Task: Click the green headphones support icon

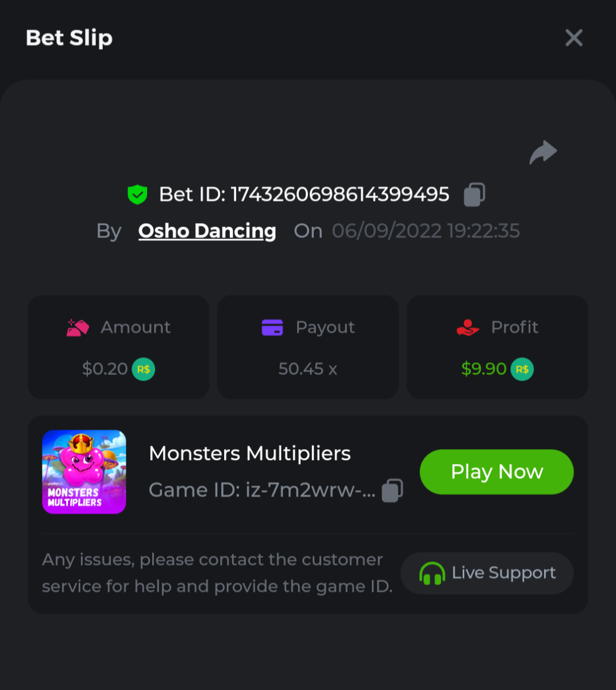Action: tap(432, 573)
